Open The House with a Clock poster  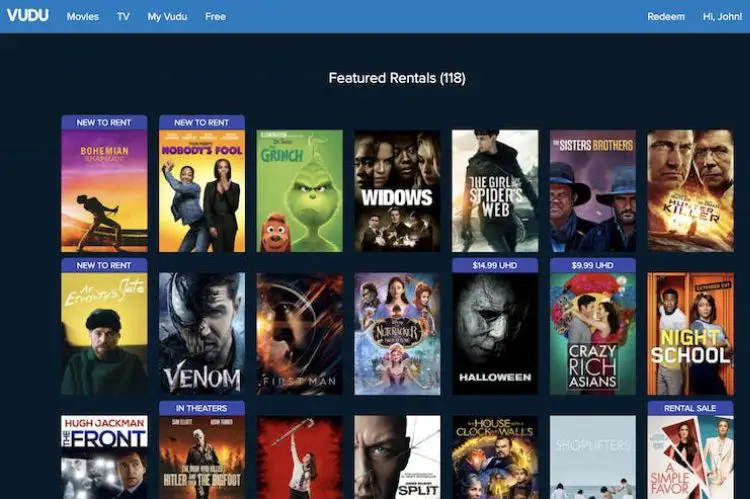(x=495, y=457)
